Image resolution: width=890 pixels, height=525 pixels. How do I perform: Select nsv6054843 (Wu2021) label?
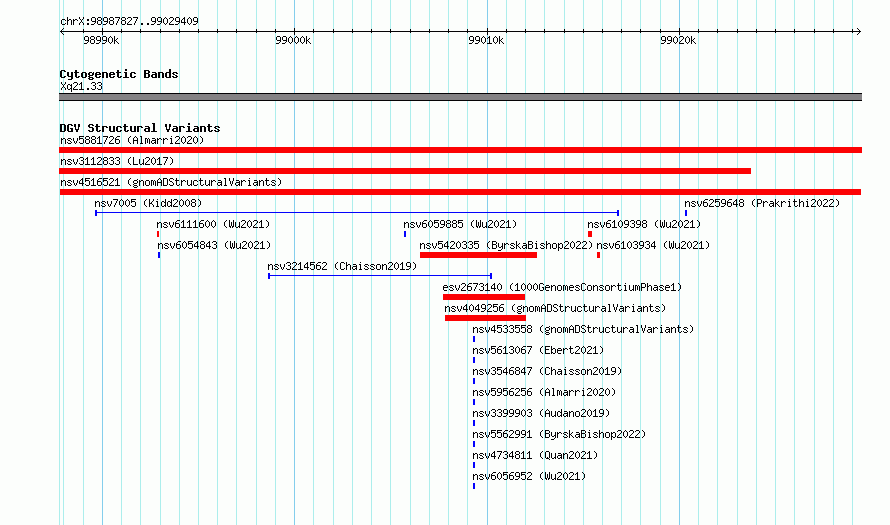pyautogui.click(x=214, y=245)
